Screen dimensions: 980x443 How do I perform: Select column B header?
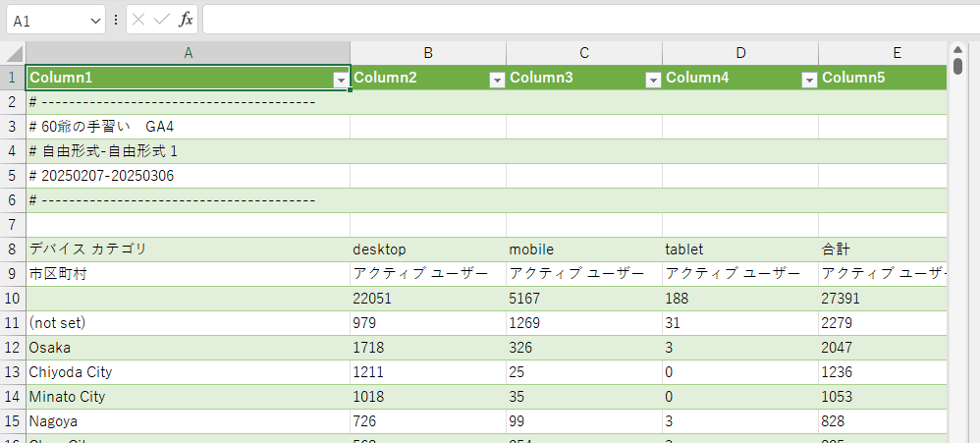pos(428,53)
